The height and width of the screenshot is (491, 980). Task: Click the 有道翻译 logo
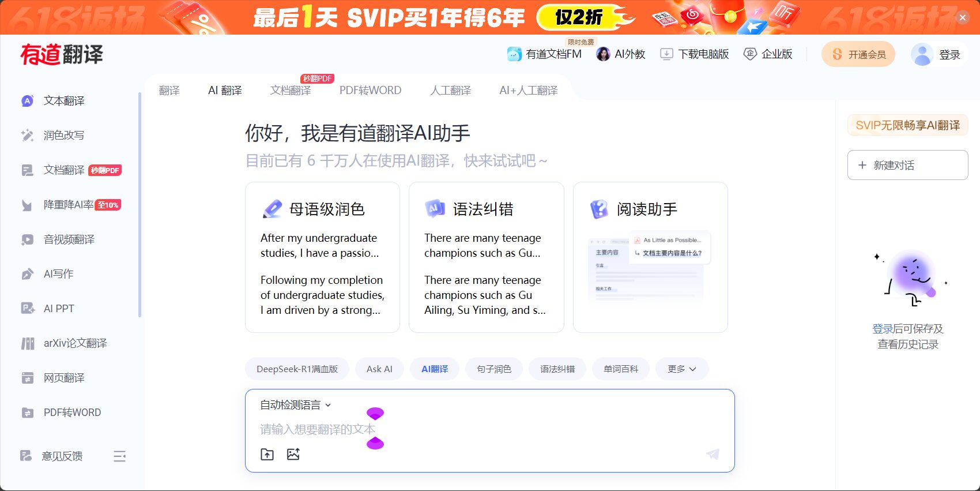pos(62,55)
